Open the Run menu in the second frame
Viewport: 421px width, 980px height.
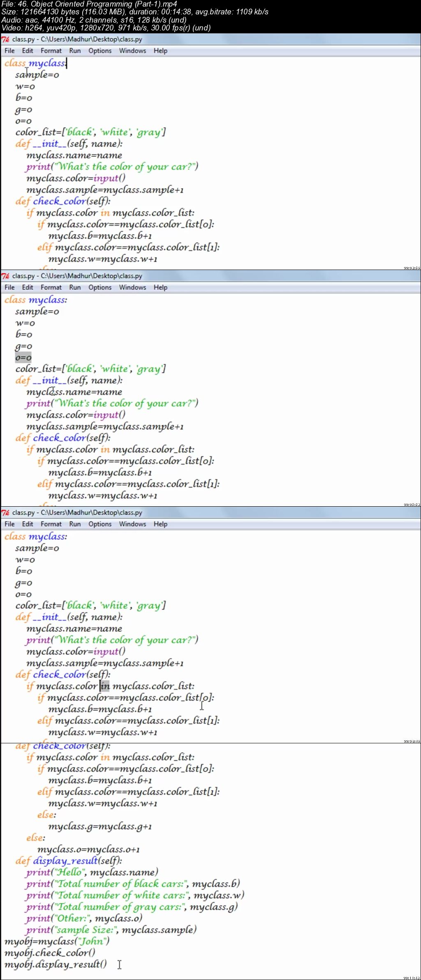75,287
